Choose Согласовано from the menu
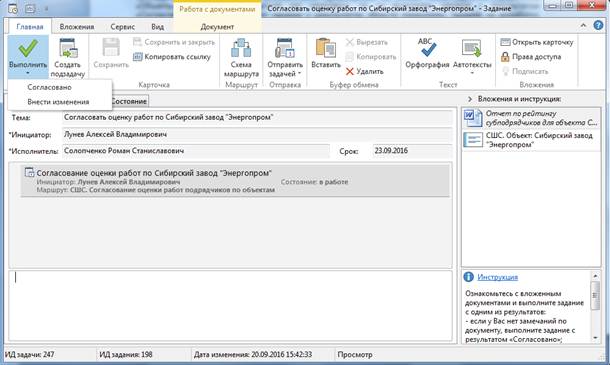Screen dimensions: 610x365 (49, 87)
